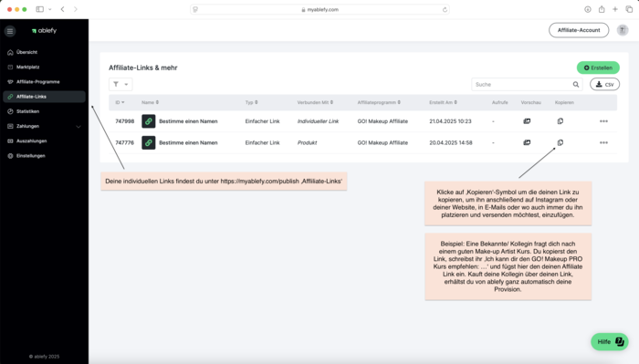Sort by Erstellt Am column

tap(443, 102)
